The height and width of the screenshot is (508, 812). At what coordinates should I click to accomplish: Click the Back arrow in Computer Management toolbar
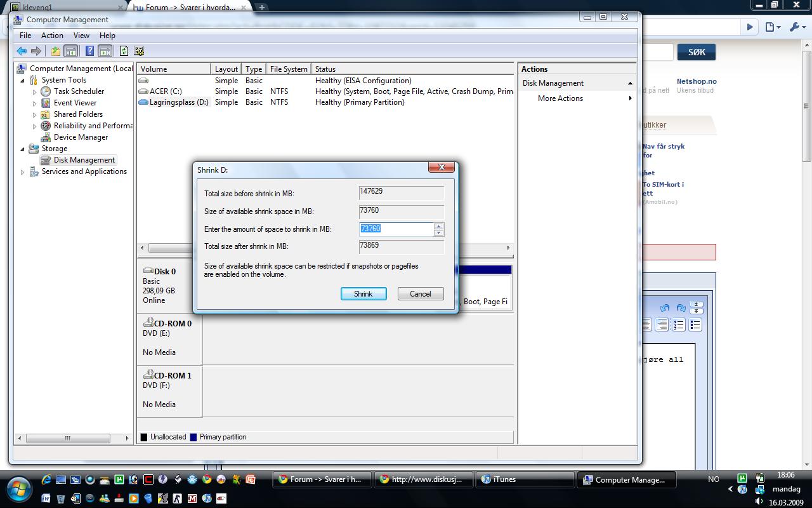click(x=22, y=51)
